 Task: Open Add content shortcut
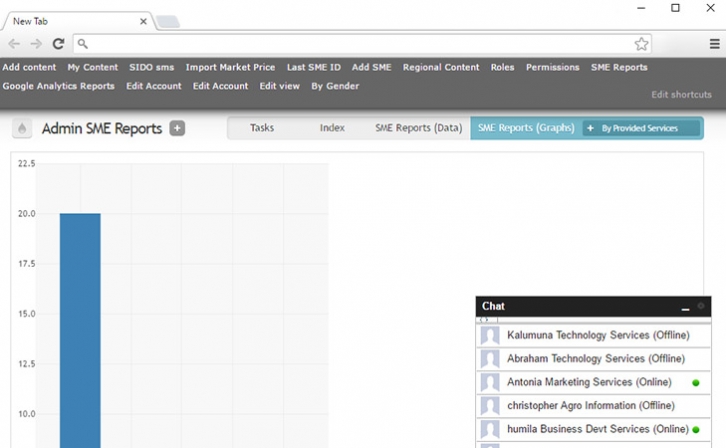(29, 67)
